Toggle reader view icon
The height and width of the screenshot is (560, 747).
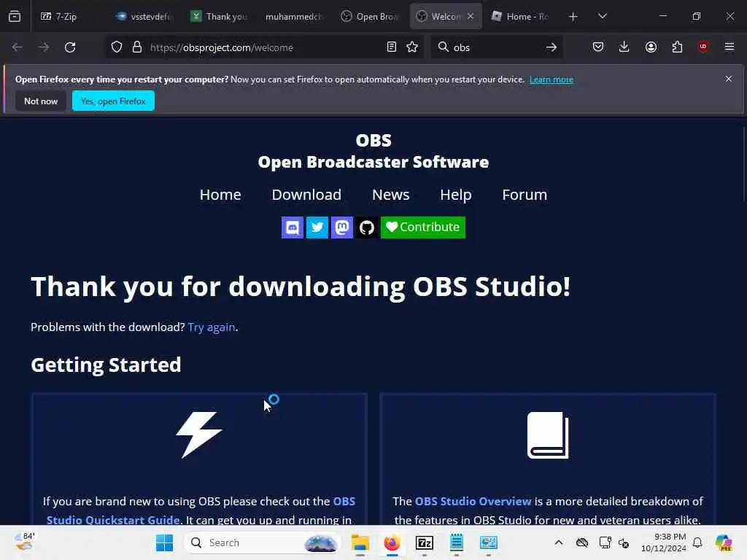[x=391, y=47]
